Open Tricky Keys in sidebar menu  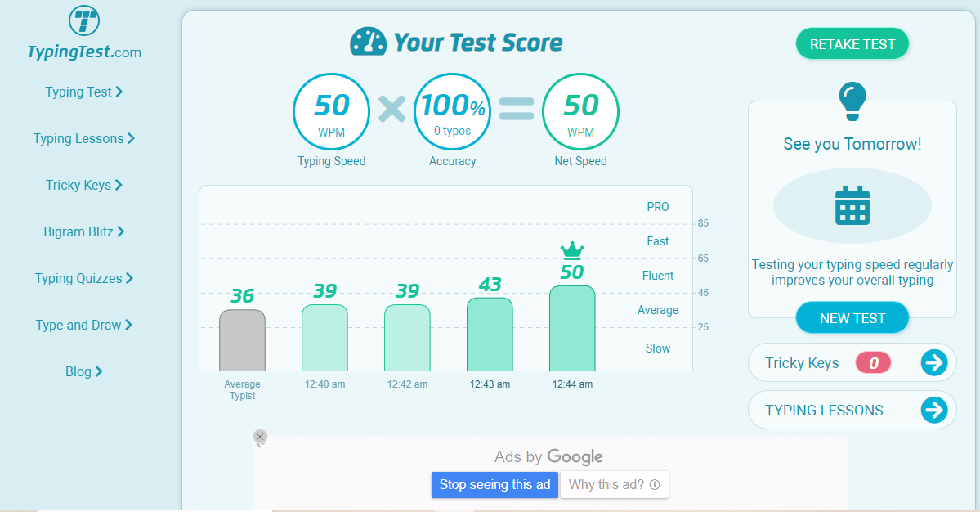point(83,185)
